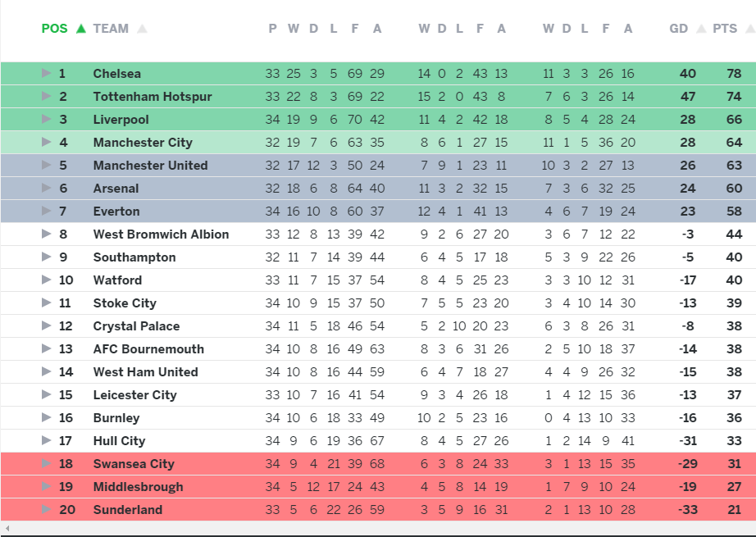Expand the Tottenham Hotspur row details

tap(47, 97)
